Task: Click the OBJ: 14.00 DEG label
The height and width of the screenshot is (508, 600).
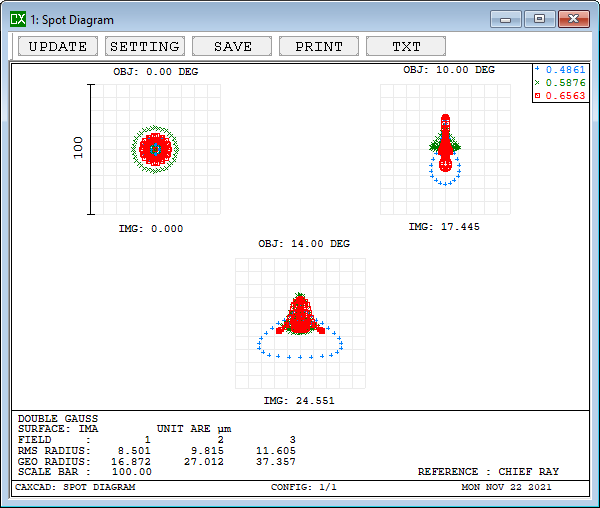Action: (304, 244)
